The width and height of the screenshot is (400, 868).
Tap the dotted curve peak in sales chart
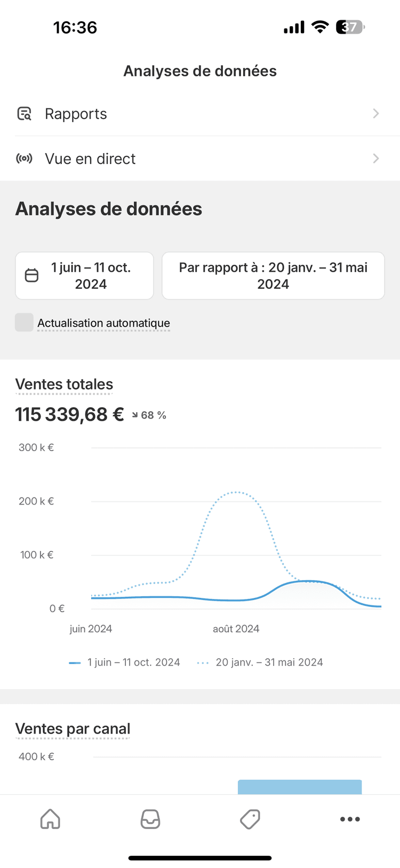(236, 492)
